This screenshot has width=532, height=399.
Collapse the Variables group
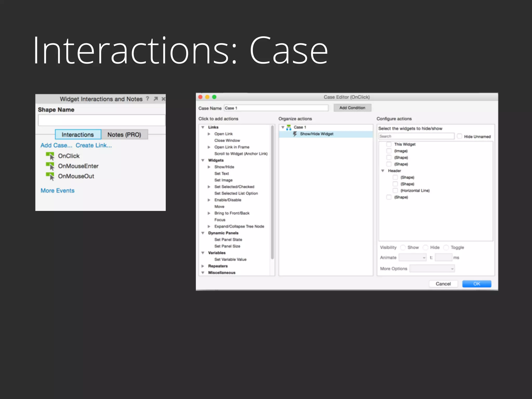[x=203, y=253]
